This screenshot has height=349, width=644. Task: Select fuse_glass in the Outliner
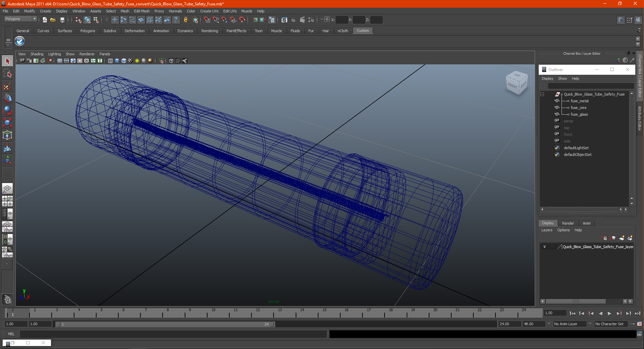tap(579, 114)
